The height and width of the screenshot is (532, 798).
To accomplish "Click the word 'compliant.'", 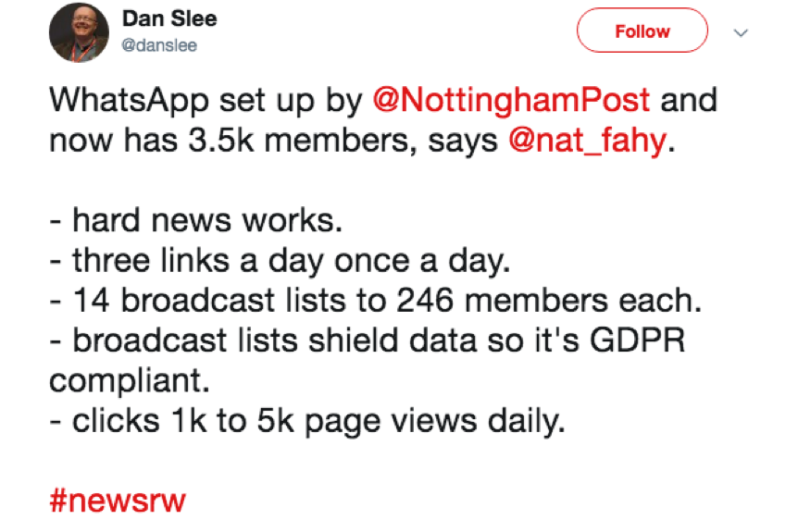I will pos(130,381).
